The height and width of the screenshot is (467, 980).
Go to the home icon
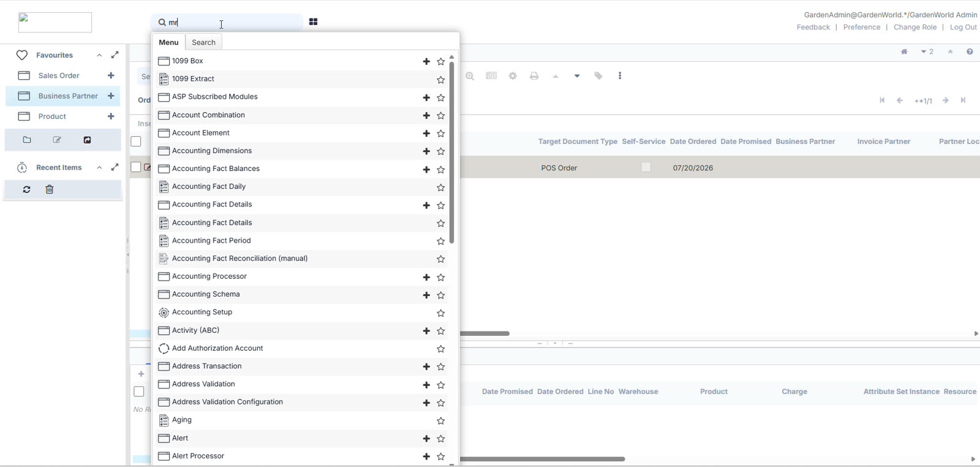[904, 51]
